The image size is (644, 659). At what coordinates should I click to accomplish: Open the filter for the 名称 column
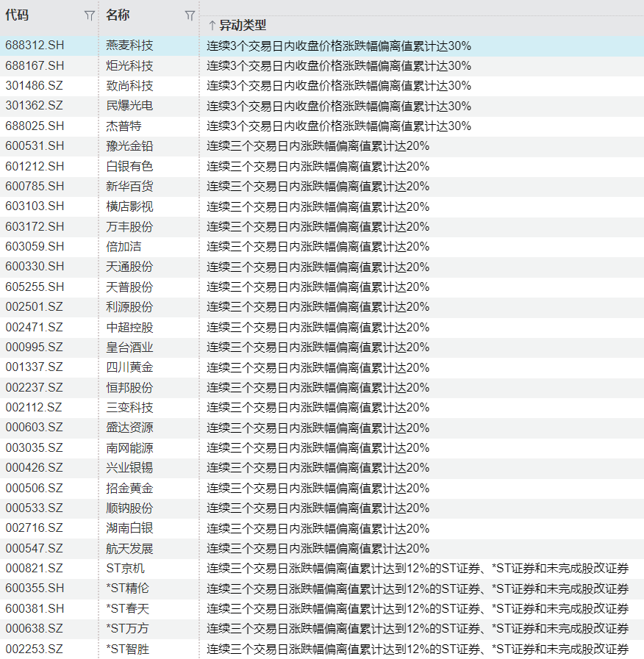190,15
